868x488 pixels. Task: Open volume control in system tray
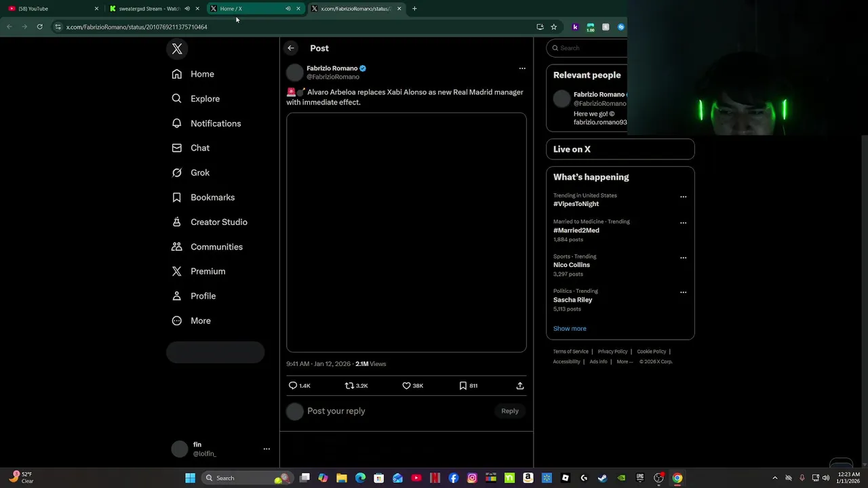point(825,478)
